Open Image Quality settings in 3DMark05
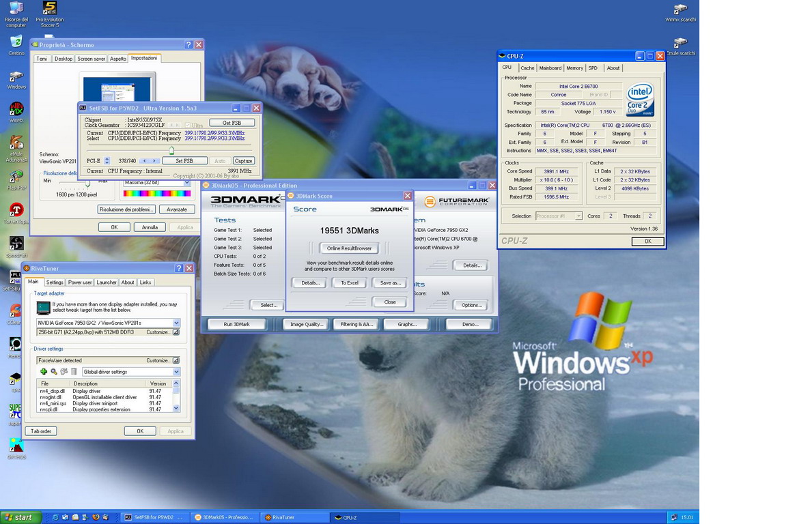812x524 pixels. pyautogui.click(x=307, y=324)
